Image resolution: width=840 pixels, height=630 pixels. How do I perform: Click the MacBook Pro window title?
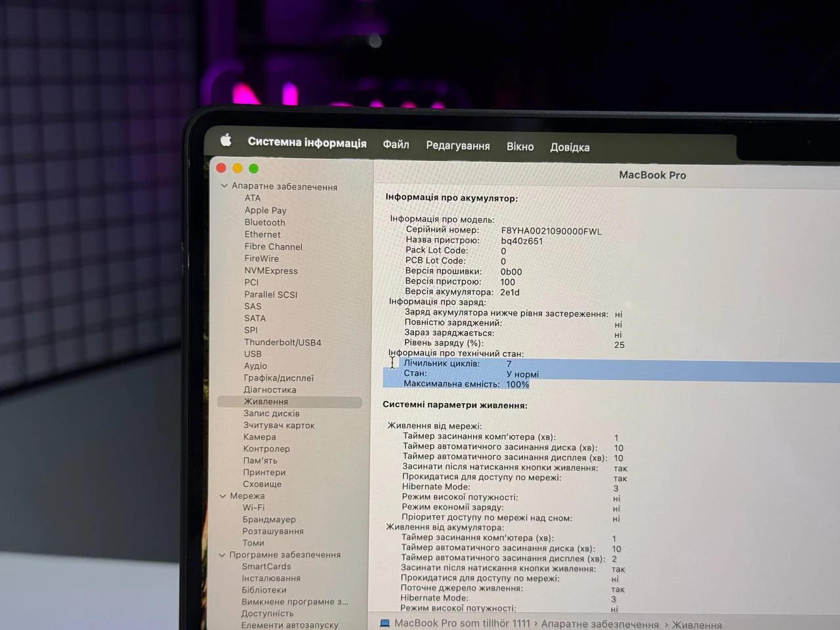click(x=652, y=175)
